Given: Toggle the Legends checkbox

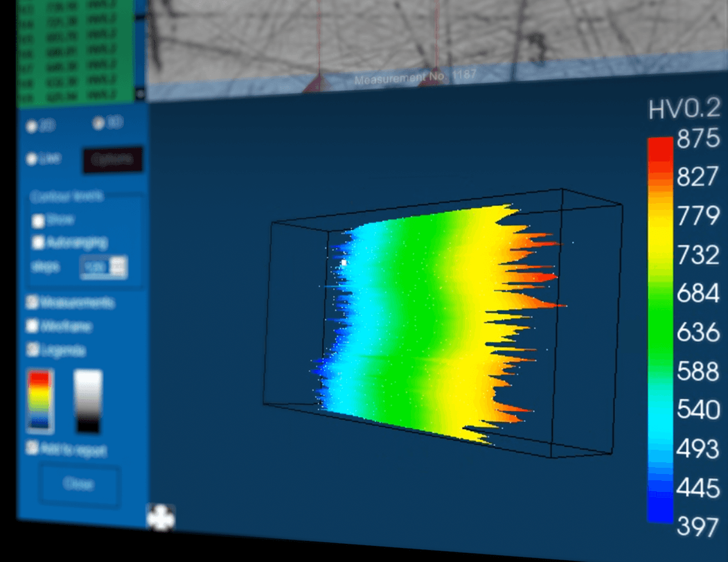Looking at the screenshot, I should coord(32,349).
